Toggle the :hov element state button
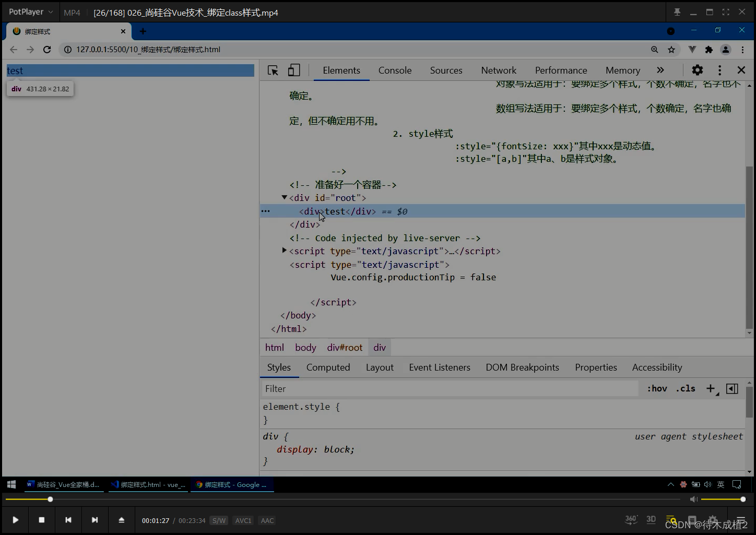The height and width of the screenshot is (535, 756). [657, 388]
